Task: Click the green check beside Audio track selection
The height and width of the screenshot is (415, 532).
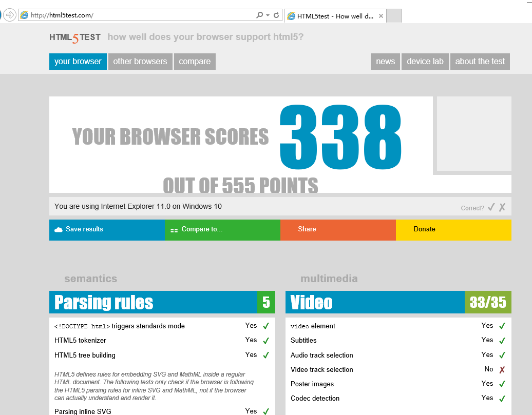Action: (502, 355)
